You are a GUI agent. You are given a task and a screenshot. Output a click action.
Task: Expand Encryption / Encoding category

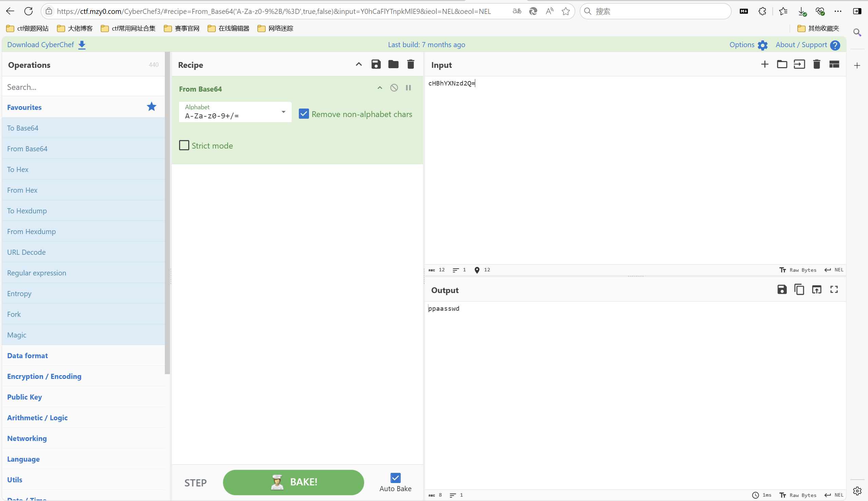[x=83, y=376]
